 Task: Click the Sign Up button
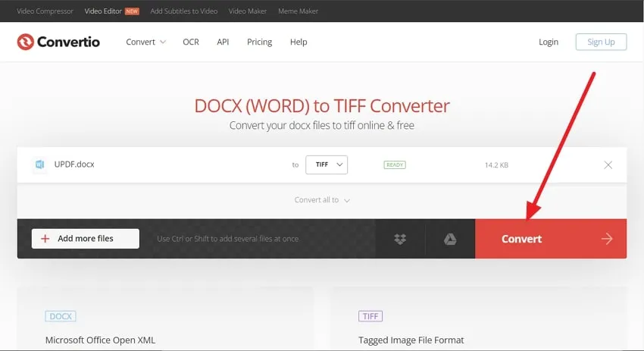[x=601, y=42]
